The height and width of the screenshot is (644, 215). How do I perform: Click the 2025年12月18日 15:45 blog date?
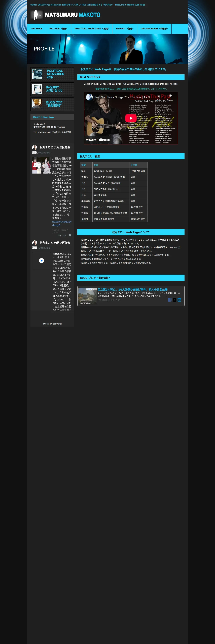pos(109,300)
